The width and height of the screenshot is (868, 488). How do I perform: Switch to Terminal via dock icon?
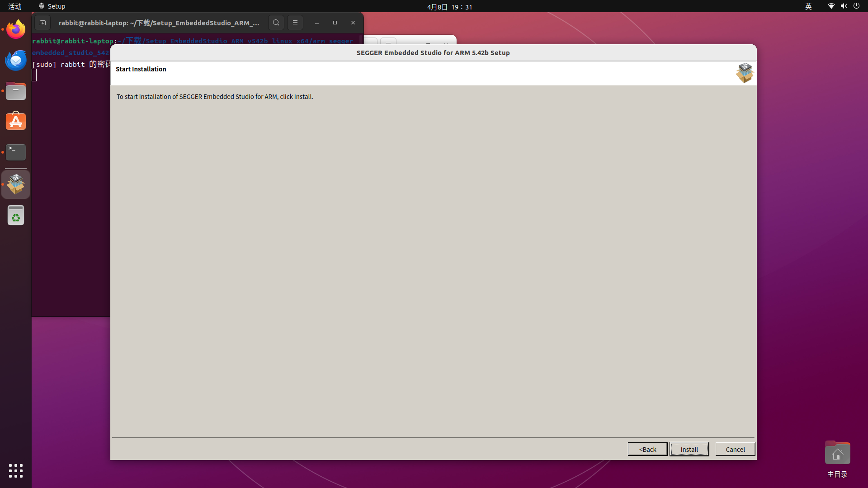(16, 152)
